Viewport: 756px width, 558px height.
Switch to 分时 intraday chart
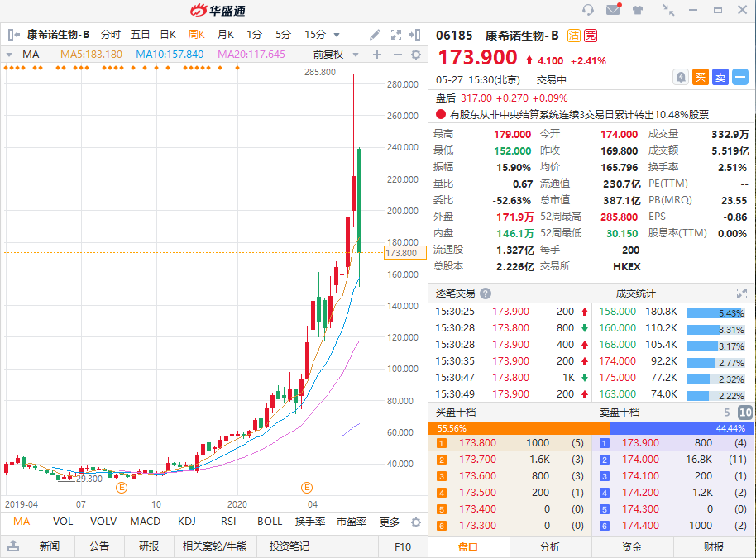click(x=110, y=35)
